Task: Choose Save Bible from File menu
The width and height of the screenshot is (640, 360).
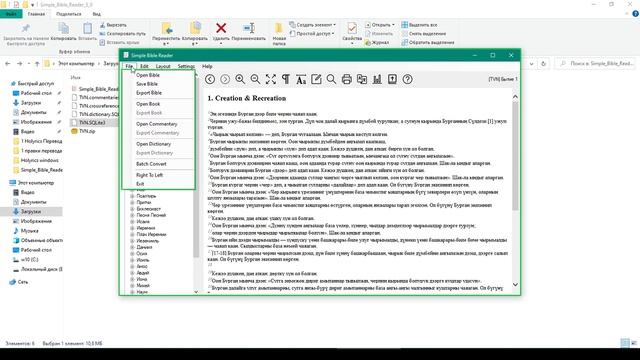Action: coord(147,84)
